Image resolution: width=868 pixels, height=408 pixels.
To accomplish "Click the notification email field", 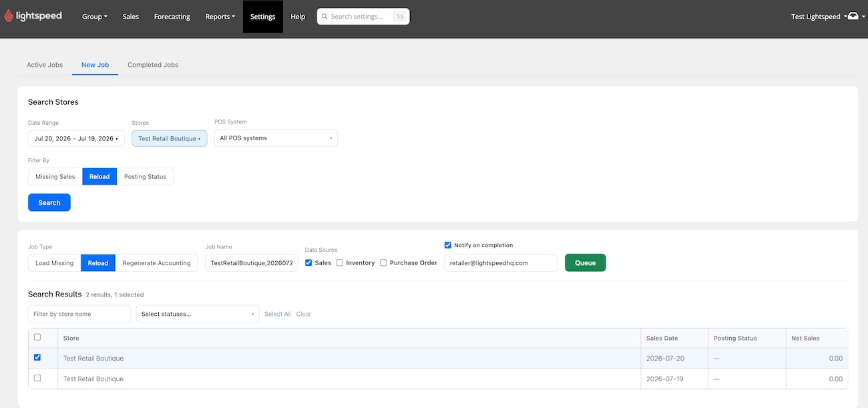I will coord(501,263).
